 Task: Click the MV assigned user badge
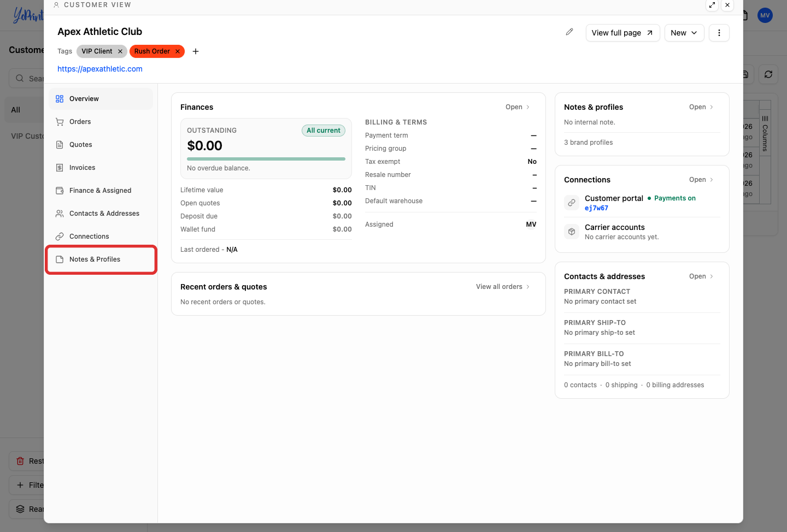[x=531, y=224]
